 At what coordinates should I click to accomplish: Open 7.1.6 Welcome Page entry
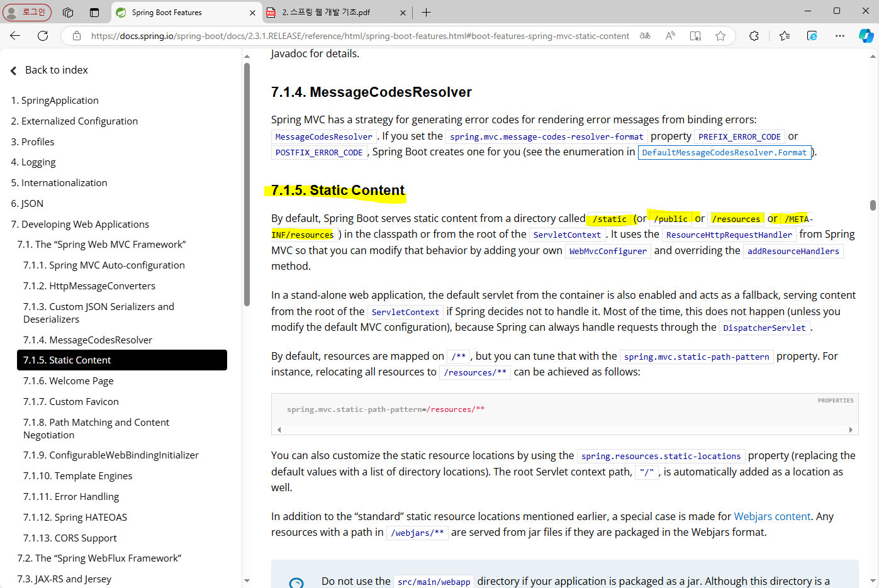click(x=69, y=380)
